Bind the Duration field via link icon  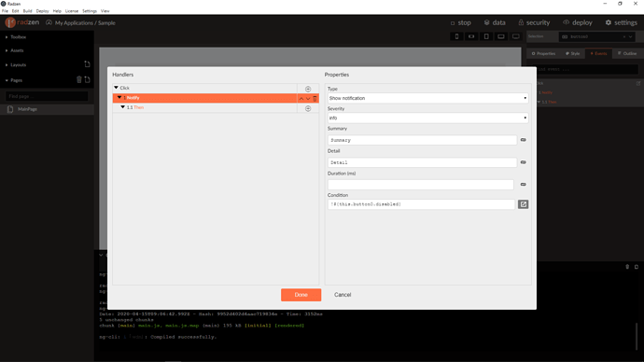point(524,185)
